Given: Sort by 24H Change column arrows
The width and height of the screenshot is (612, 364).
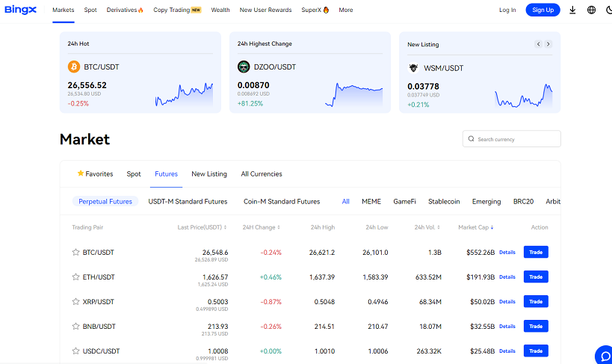Looking at the screenshot, I should (279, 227).
